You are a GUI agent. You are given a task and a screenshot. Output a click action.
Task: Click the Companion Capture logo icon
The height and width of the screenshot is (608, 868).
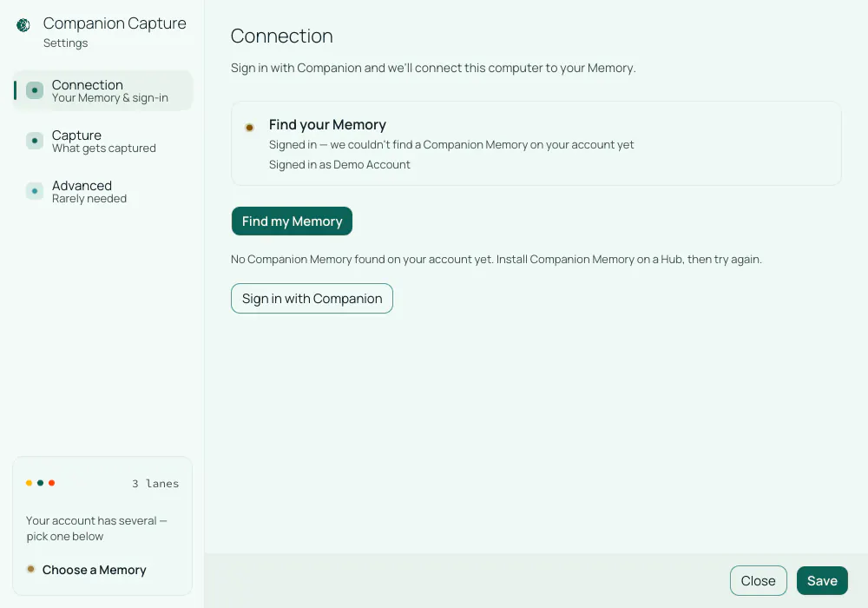pyautogui.click(x=23, y=25)
